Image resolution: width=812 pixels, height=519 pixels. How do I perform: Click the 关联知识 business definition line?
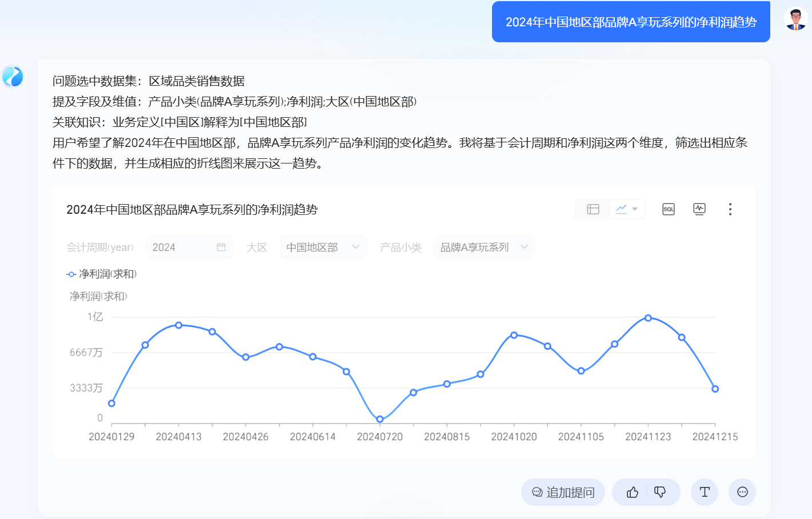coord(180,122)
